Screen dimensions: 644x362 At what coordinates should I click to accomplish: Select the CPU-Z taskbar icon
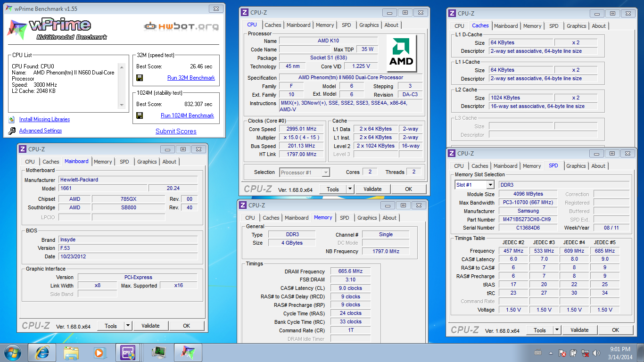[x=128, y=352]
